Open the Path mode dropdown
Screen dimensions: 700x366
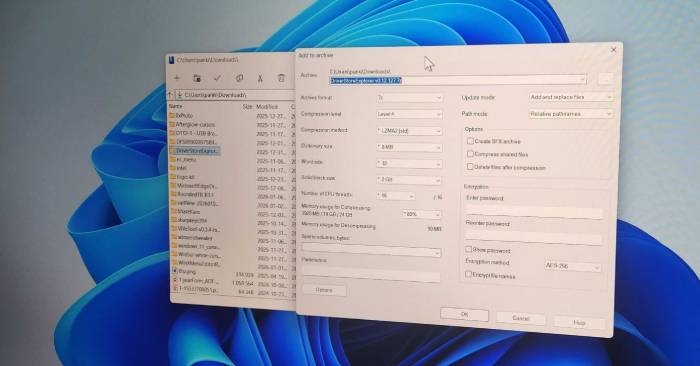point(571,114)
